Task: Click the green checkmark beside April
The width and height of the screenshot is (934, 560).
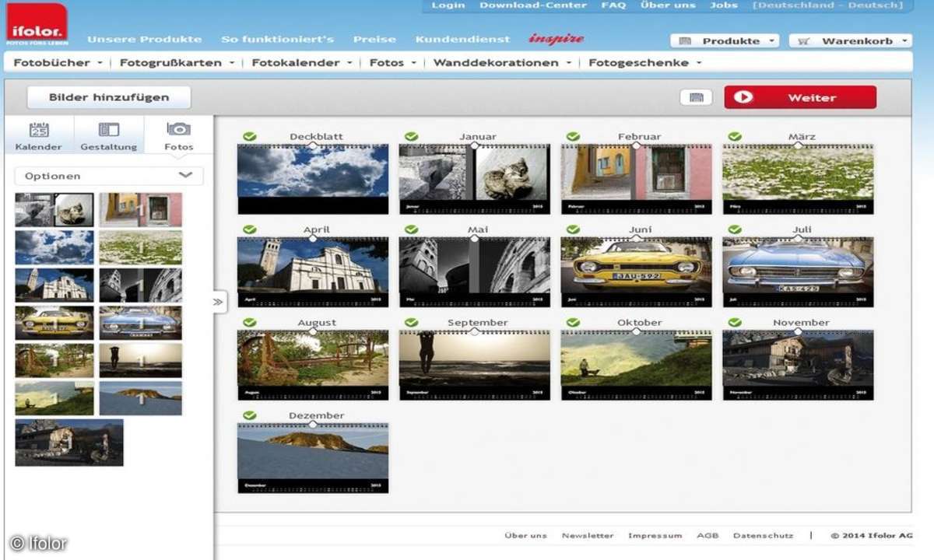Action: tap(249, 229)
